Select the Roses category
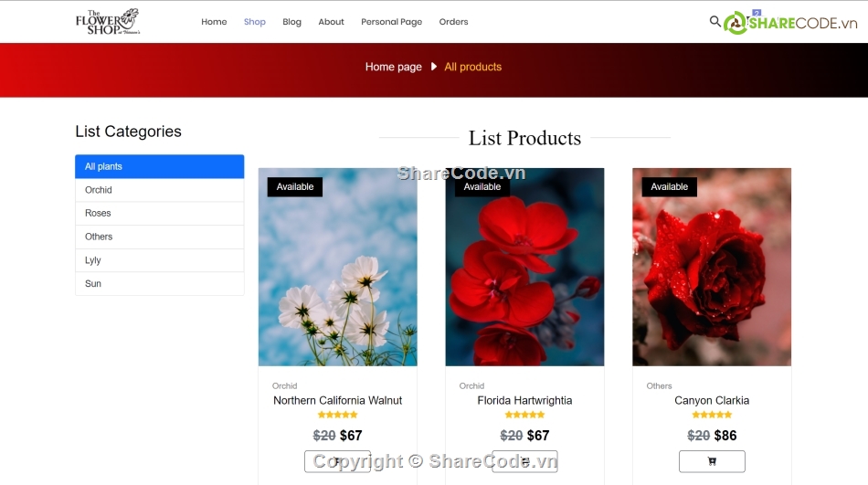This screenshot has height=485, width=868. point(159,213)
